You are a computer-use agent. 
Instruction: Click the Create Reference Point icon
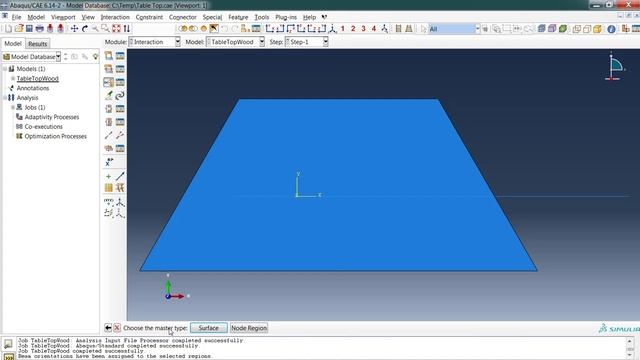[x=109, y=162]
